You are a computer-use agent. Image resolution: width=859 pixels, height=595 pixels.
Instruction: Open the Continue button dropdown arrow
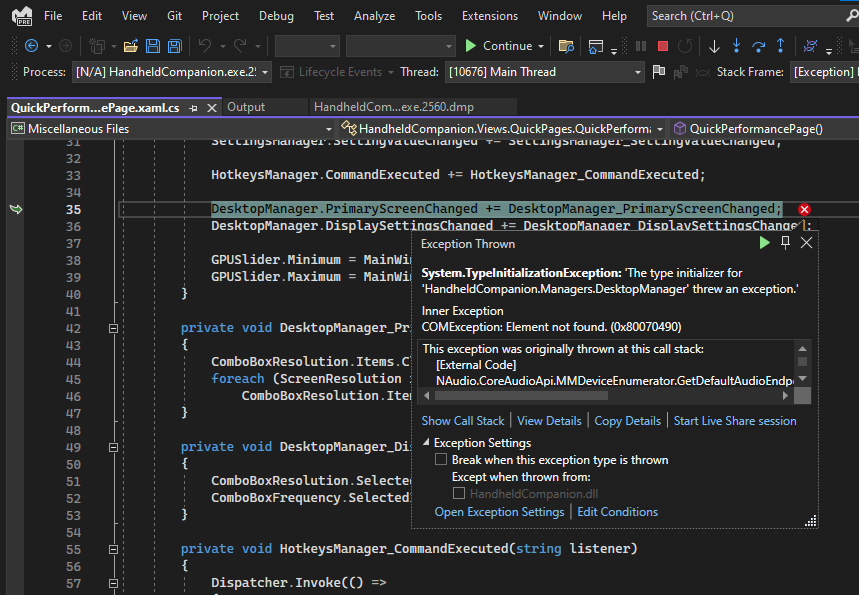(541, 47)
